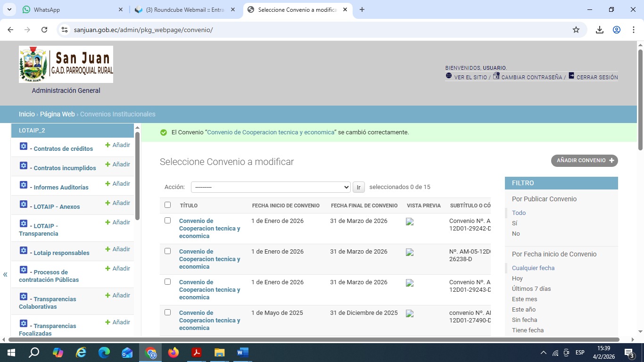Show hidden system tray icons chevron
644x362 pixels.
(x=543, y=353)
